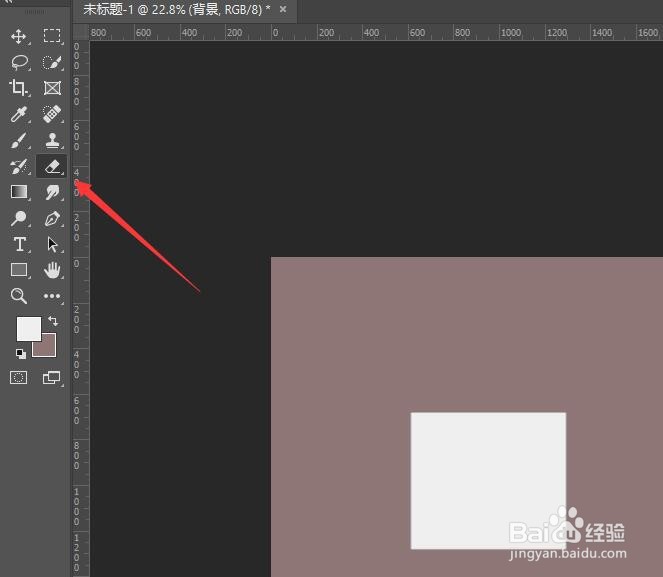Select the Zoom magnifier tool
The height and width of the screenshot is (577, 663).
(19, 296)
